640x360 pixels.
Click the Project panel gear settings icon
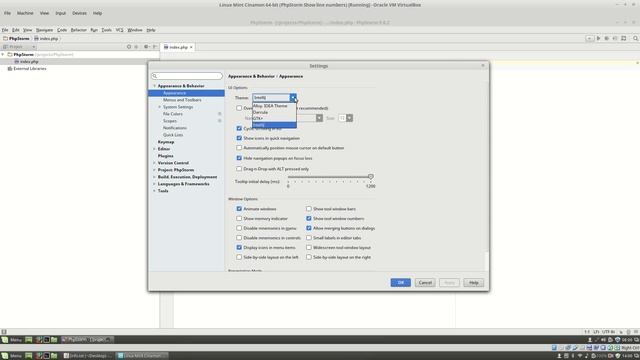click(146, 47)
